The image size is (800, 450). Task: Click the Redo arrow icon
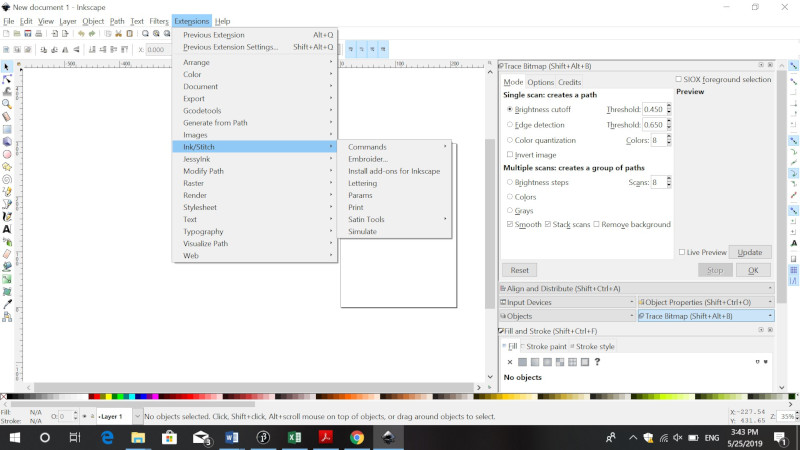tap(92, 34)
